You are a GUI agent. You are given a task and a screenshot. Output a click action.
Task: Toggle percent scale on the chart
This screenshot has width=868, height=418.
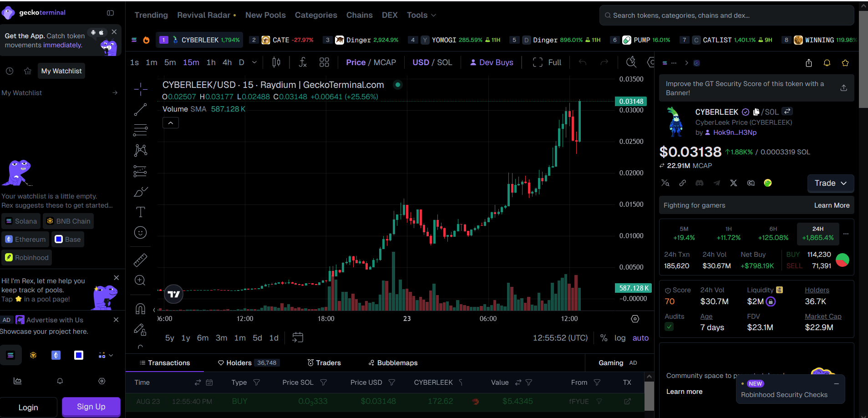pos(604,338)
